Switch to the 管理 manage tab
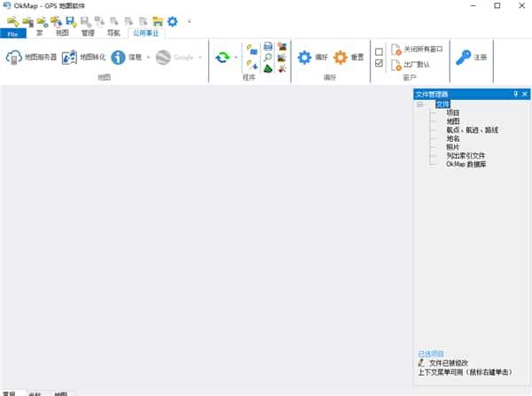The image size is (532, 396). 88,33
